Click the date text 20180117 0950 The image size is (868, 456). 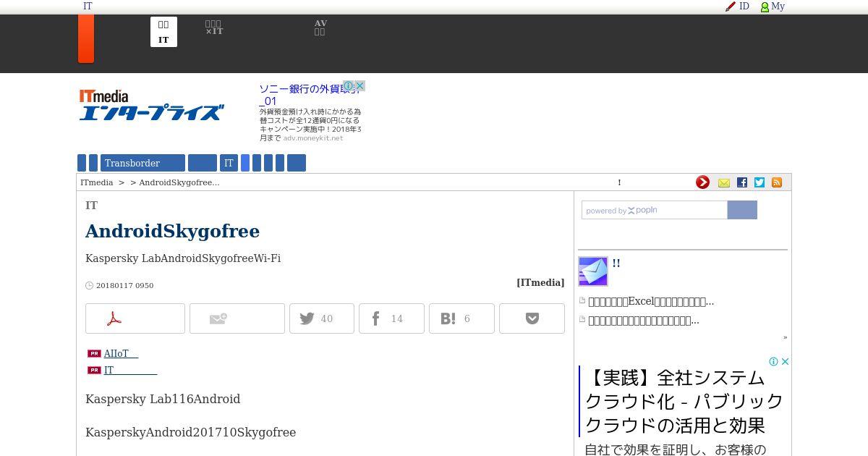coord(124,285)
